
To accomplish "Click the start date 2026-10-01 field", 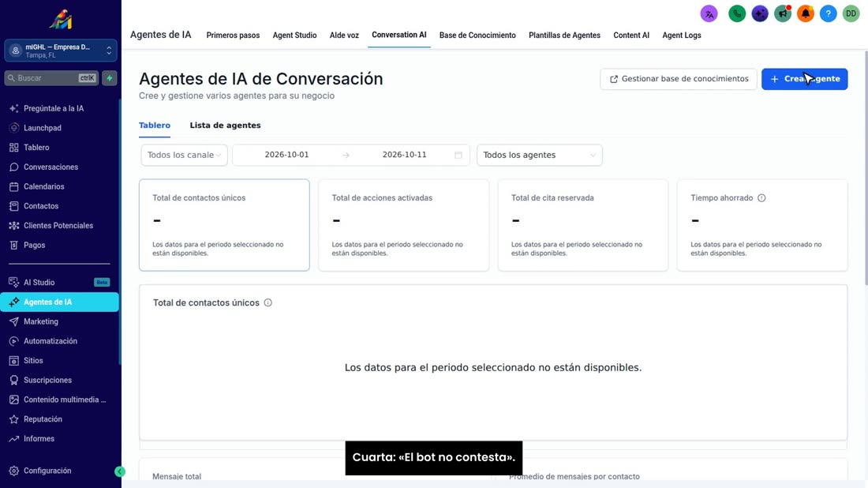I will pos(286,155).
